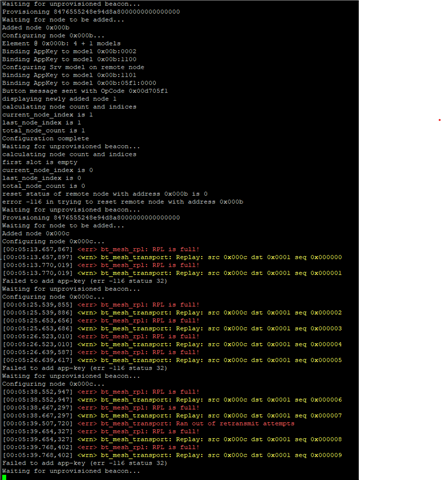Click the green terminal cursor block

click(x=4, y=478)
